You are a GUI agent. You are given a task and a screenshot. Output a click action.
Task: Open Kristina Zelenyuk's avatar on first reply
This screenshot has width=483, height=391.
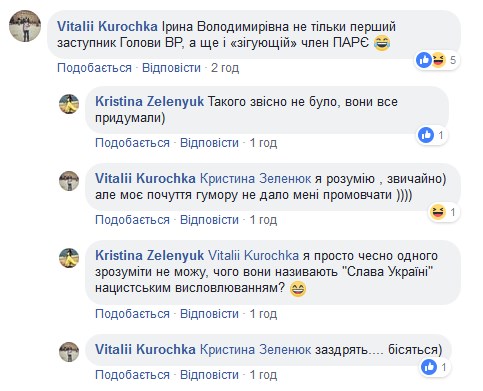(69, 104)
